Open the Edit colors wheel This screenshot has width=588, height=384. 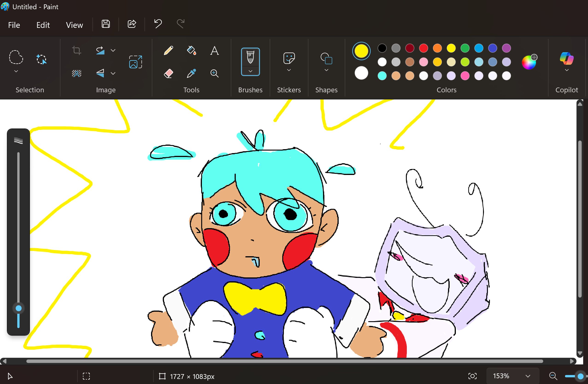click(529, 62)
